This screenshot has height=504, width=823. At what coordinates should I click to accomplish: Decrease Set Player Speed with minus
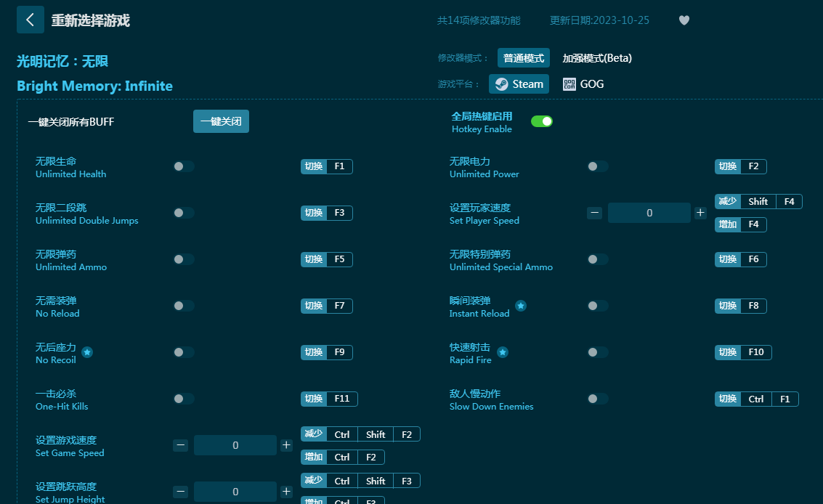pyautogui.click(x=594, y=213)
